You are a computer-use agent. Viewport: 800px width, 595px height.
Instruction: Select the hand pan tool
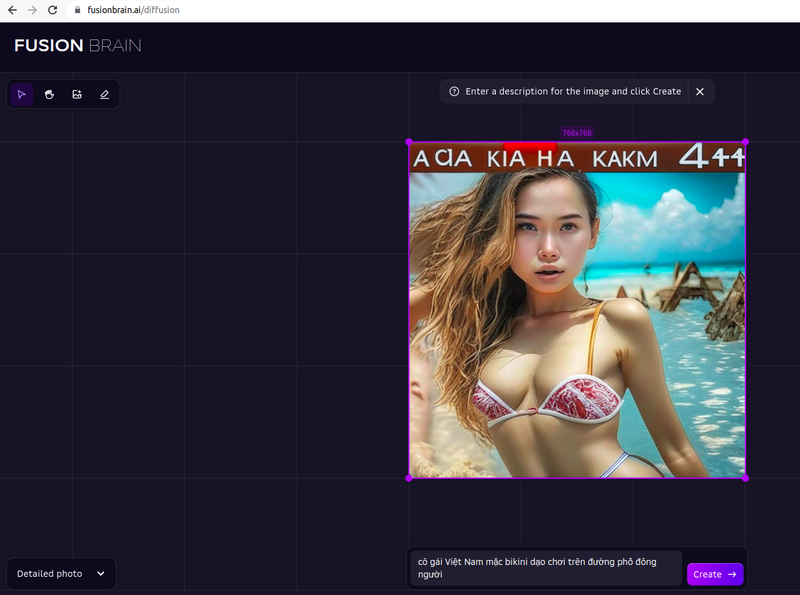click(x=49, y=93)
